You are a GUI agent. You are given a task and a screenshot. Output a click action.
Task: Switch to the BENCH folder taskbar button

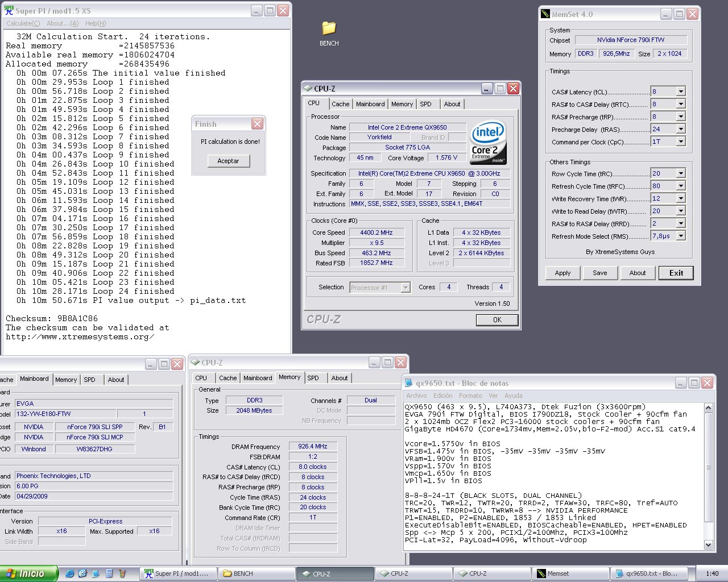click(x=257, y=573)
